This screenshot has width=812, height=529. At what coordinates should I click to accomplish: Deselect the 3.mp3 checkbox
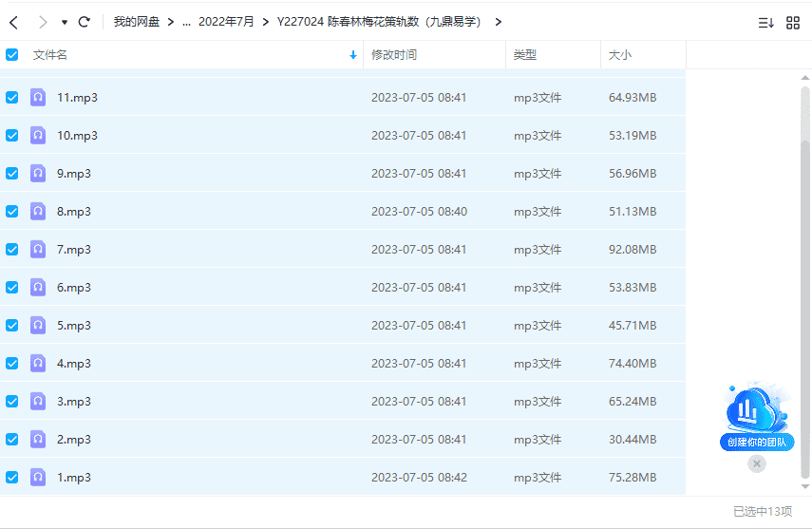(12, 401)
